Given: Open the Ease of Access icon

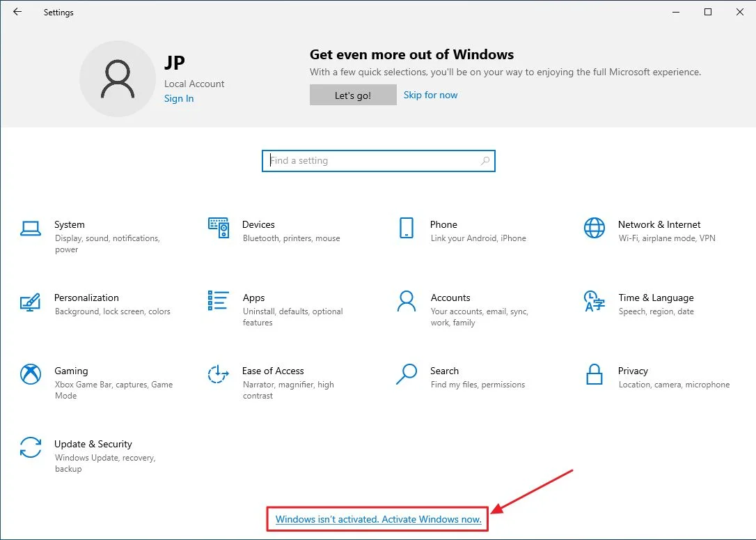Looking at the screenshot, I should pyautogui.click(x=218, y=374).
